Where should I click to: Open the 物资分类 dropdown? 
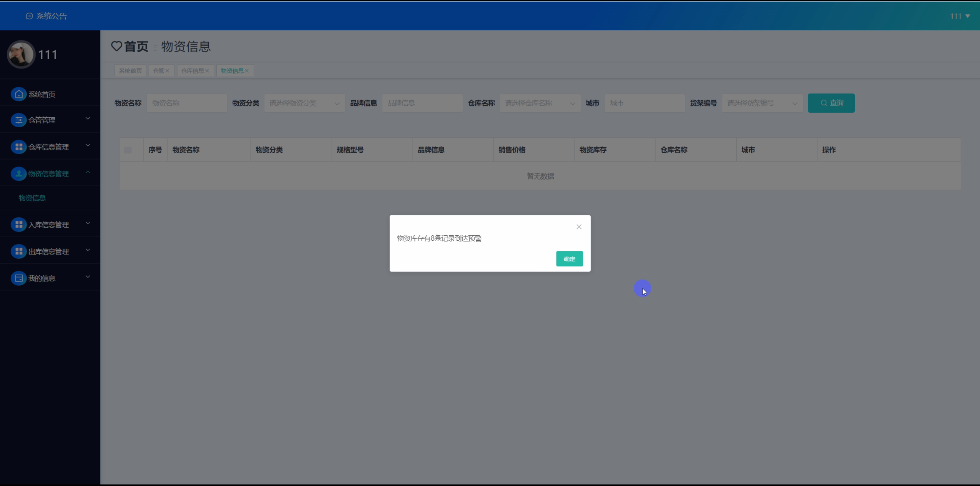tap(304, 103)
